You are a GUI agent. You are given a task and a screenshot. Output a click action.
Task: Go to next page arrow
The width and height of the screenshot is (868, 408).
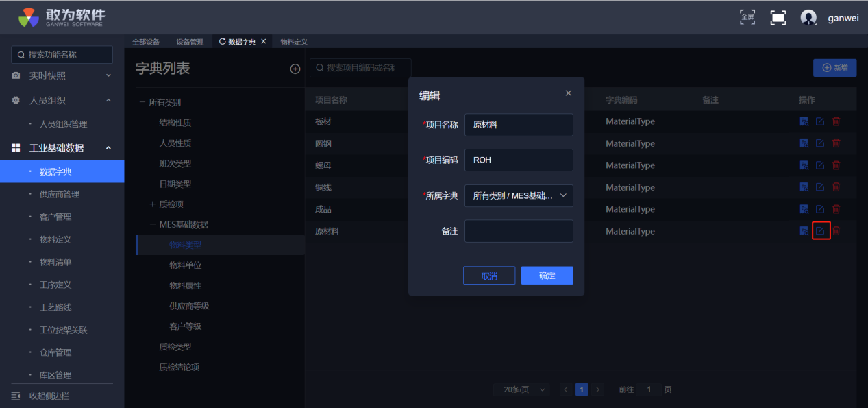598,389
